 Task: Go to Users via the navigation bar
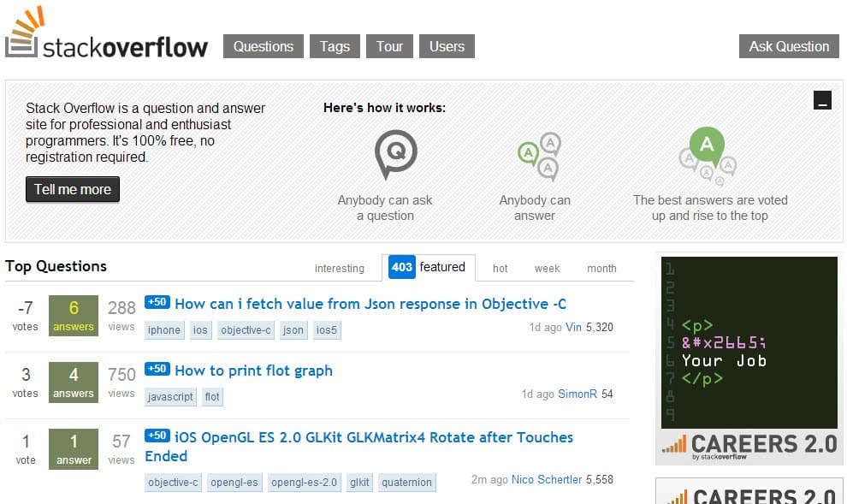point(447,46)
